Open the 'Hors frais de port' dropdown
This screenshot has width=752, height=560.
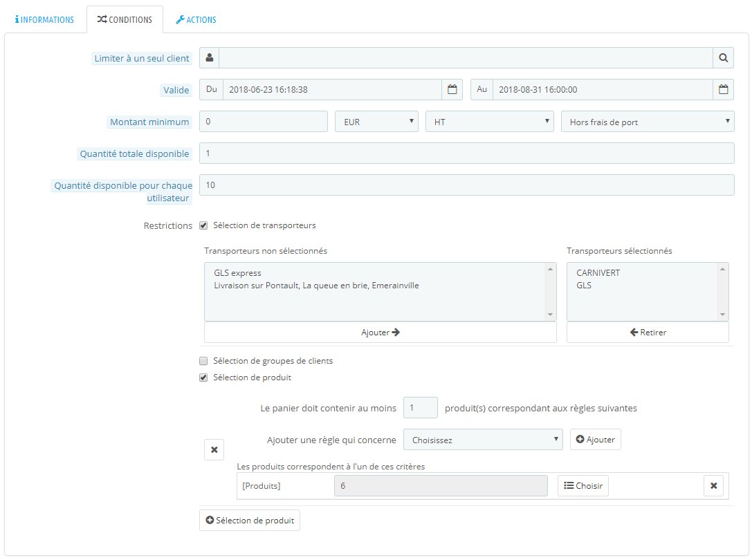(648, 121)
